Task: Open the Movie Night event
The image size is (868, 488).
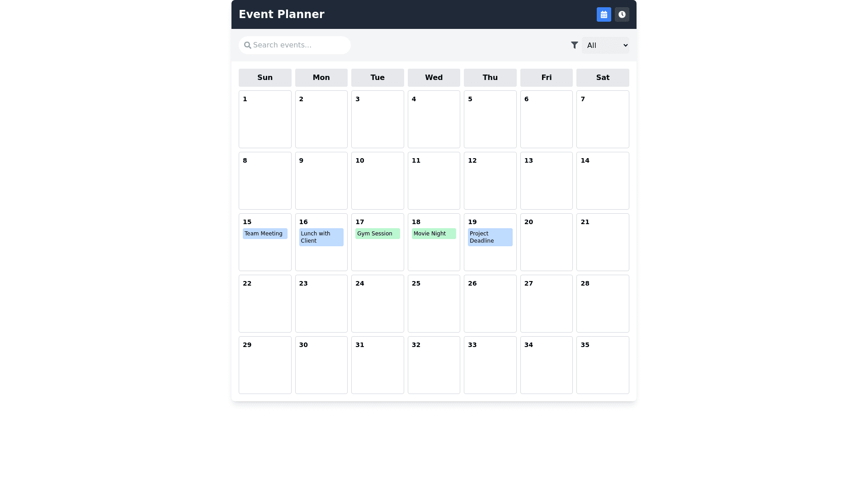Action: (434, 234)
